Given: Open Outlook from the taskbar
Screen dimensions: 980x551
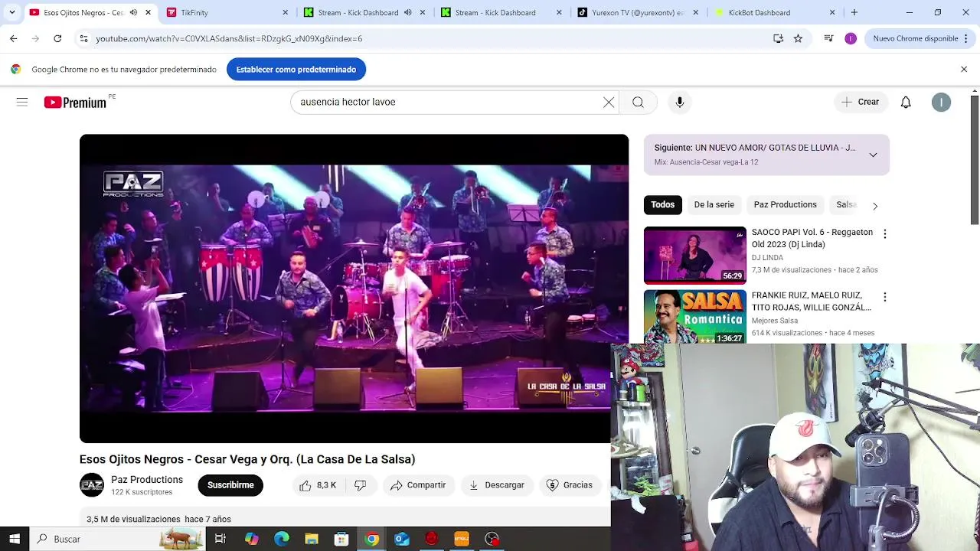Looking at the screenshot, I should pos(401,539).
